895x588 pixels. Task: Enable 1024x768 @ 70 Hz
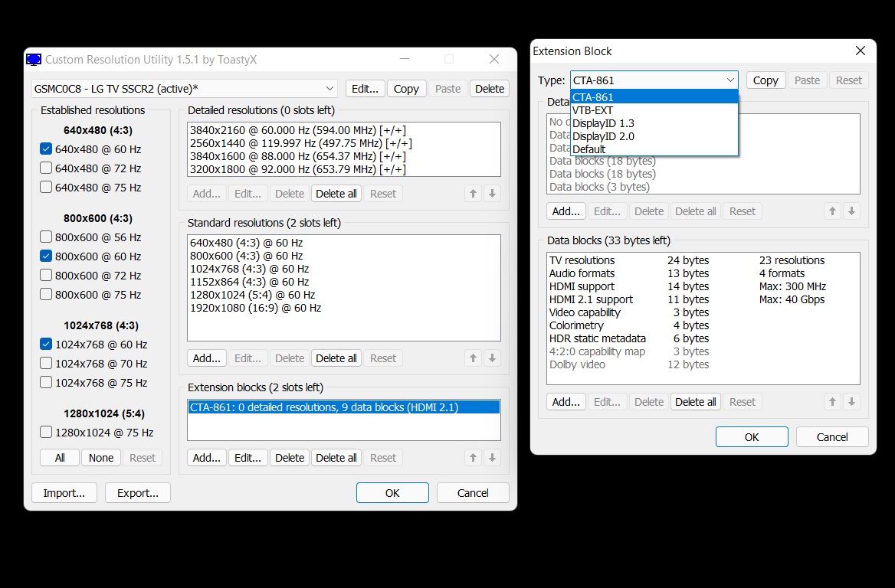tap(46, 364)
